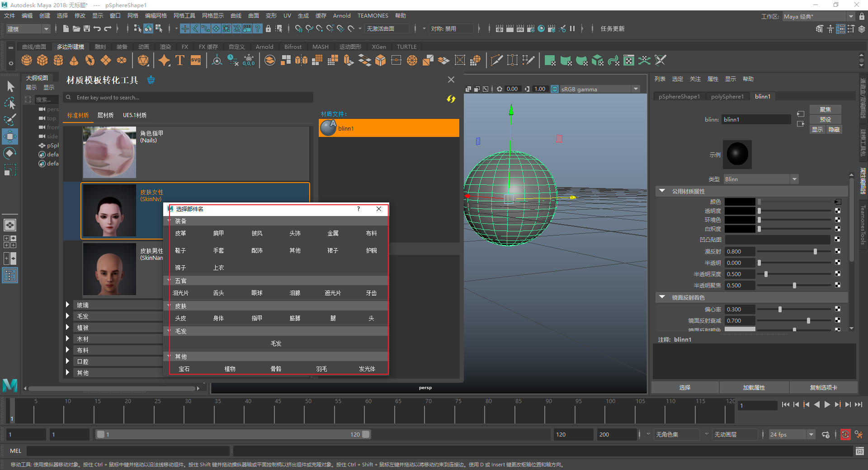Click the polygon sphere shelf icon
This screenshot has height=470, width=868.
pyautogui.click(x=27, y=60)
